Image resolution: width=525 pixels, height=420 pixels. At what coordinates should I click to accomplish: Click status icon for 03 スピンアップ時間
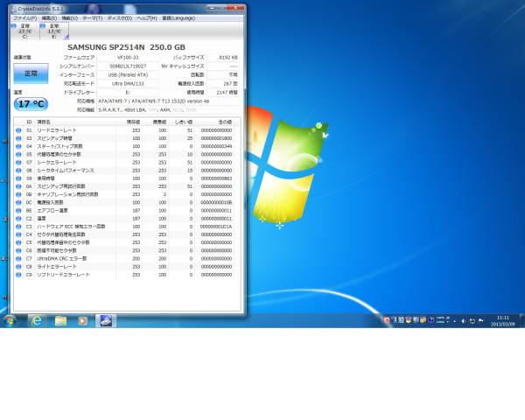point(18,138)
